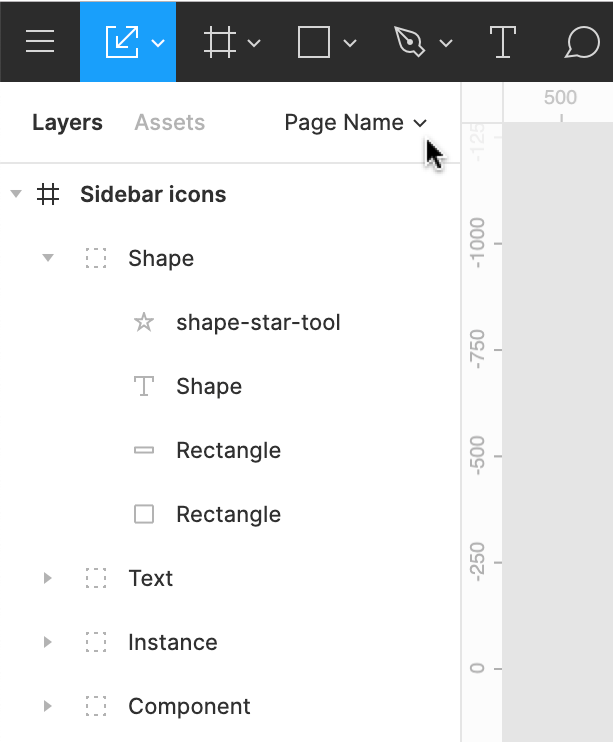The width and height of the screenshot is (613, 742).
Task: Switch to the Layers tab
Action: coord(67,122)
